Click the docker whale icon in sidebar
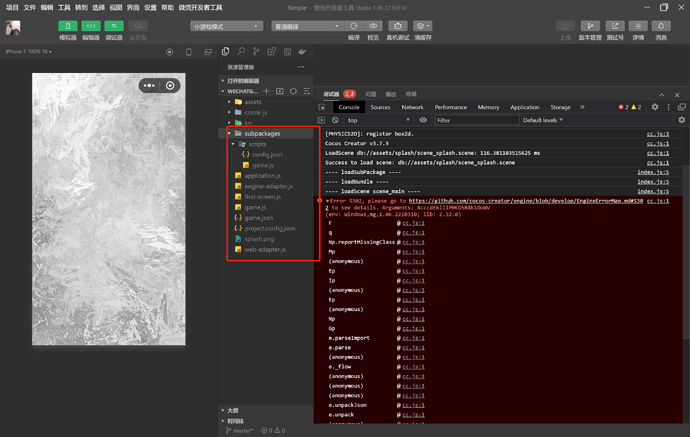The height and width of the screenshot is (437, 690). [302, 51]
